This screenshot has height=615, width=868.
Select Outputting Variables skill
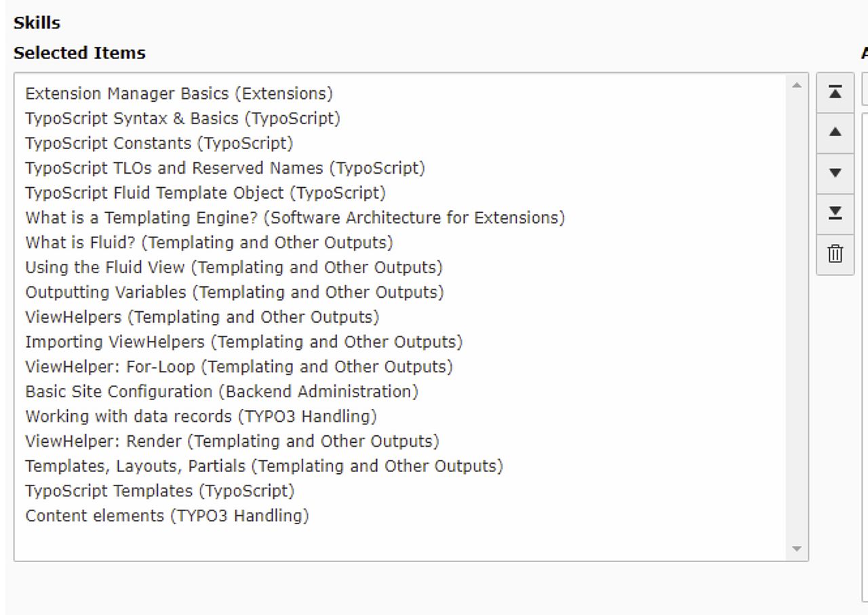click(x=235, y=292)
